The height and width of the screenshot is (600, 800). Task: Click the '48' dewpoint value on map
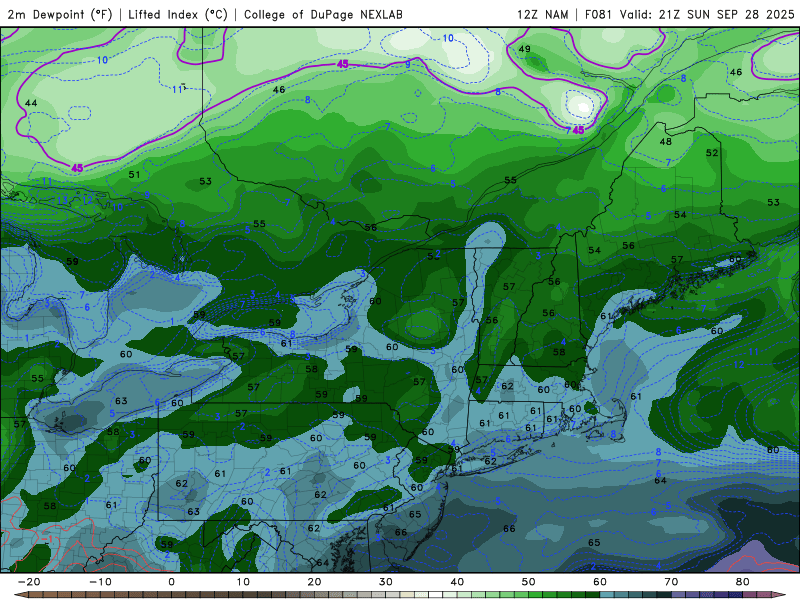click(665, 141)
